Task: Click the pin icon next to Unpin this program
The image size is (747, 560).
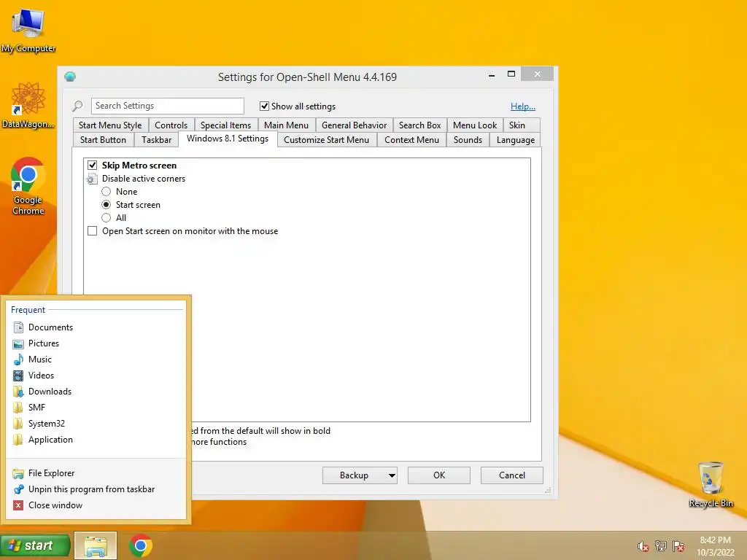Action: coord(18,489)
